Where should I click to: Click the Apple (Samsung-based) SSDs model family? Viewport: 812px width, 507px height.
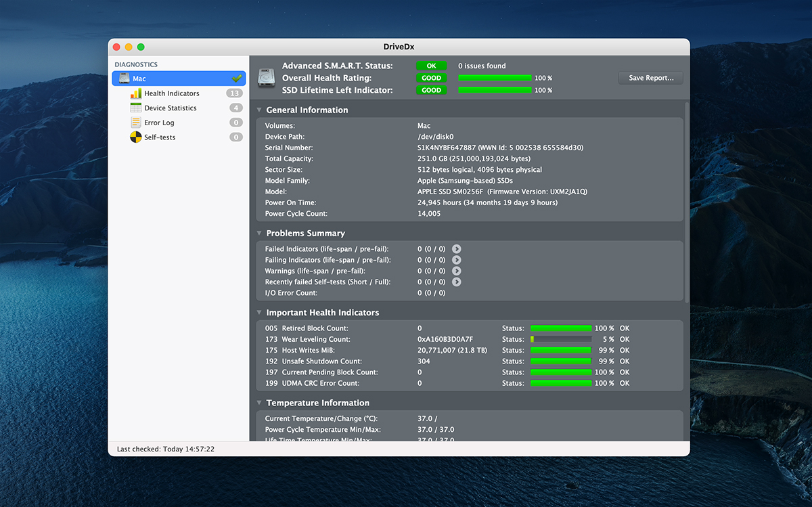tap(466, 181)
